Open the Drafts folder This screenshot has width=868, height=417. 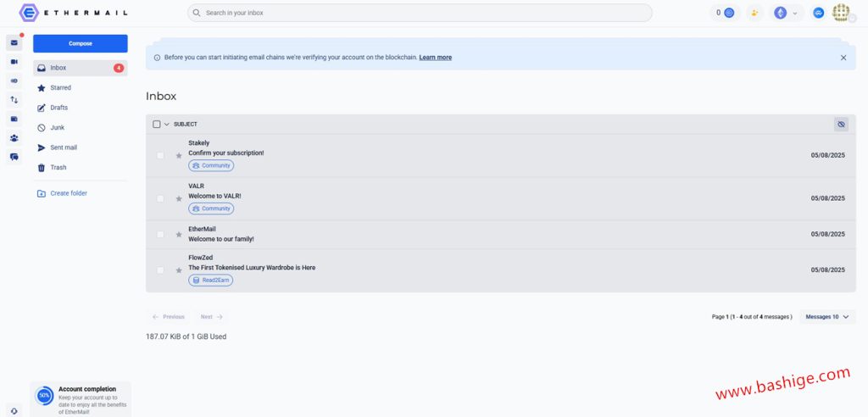(81, 108)
